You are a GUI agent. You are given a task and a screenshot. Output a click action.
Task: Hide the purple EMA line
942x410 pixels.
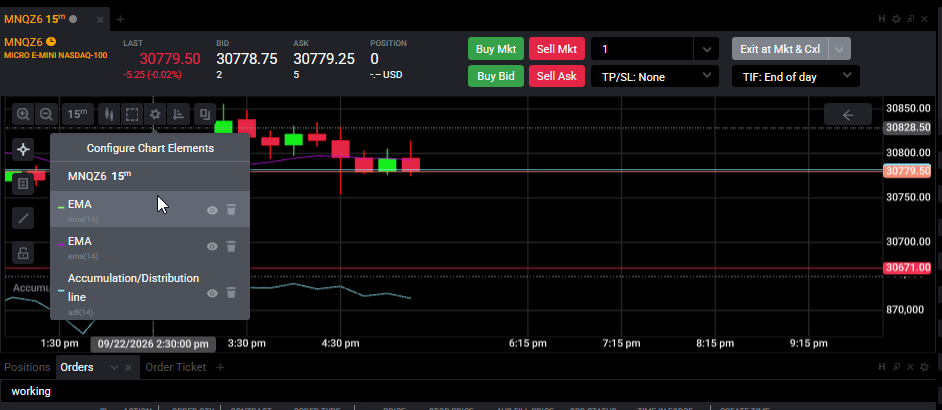coord(212,246)
